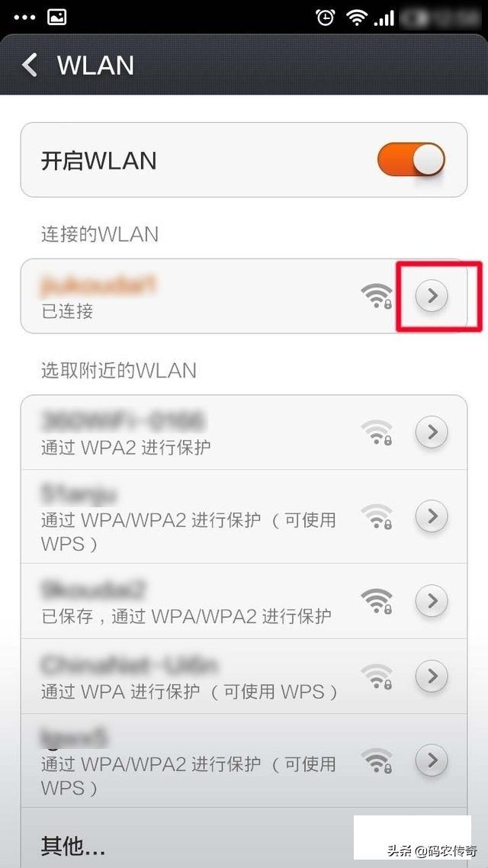Tap signal icon of the 已保存 network
The height and width of the screenshot is (868, 488).
377,602
